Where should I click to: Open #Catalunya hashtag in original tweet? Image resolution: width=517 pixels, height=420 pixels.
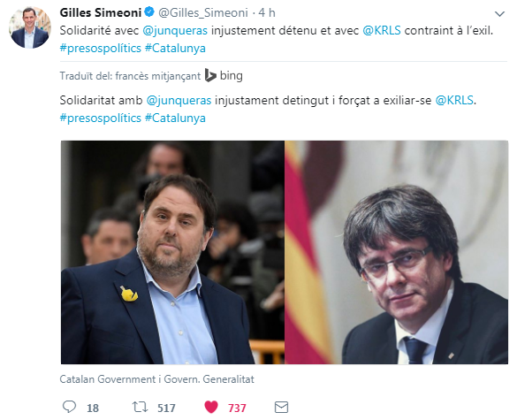tap(175, 48)
